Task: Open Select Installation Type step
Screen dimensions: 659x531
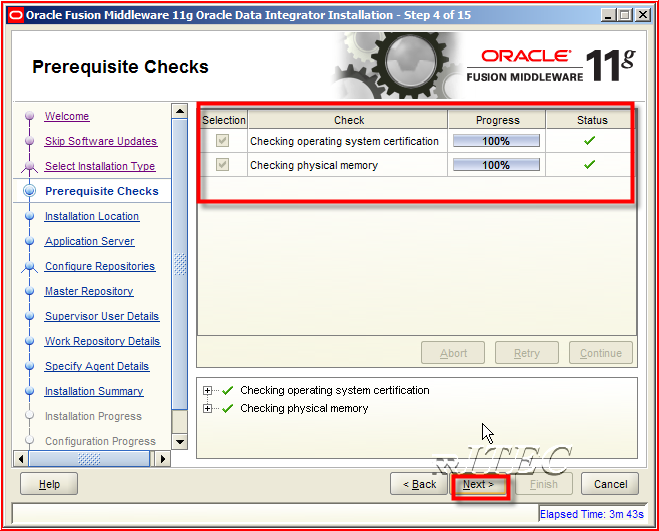Action: [x=100, y=166]
